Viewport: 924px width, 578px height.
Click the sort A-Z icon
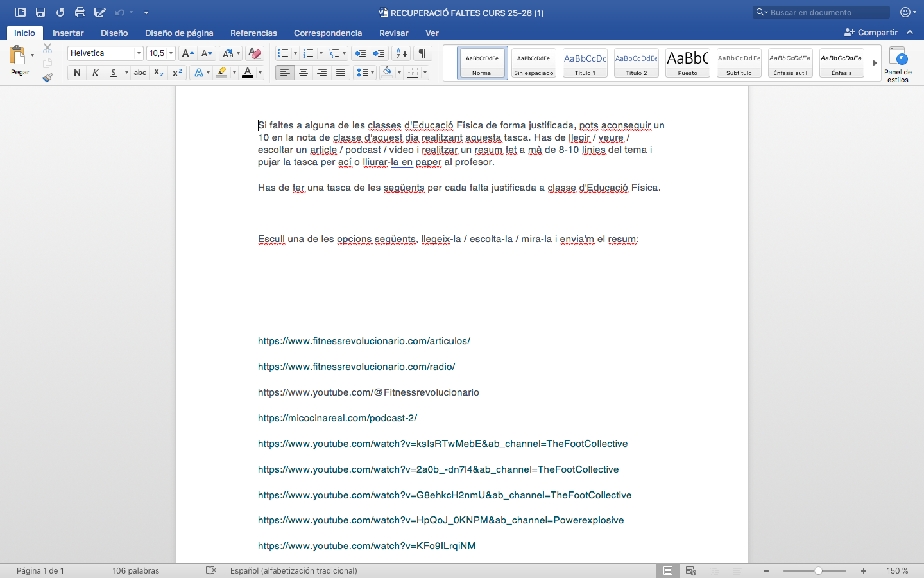[401, 53]
